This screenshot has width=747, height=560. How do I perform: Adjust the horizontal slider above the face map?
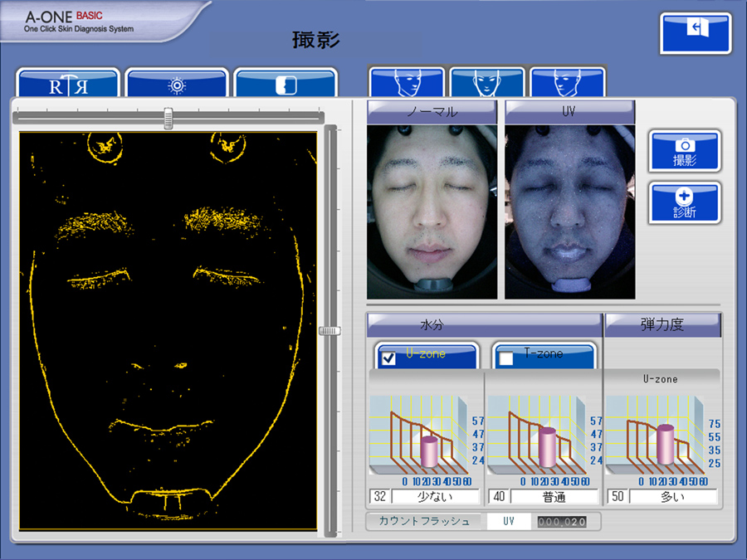(x=168, y=119)
